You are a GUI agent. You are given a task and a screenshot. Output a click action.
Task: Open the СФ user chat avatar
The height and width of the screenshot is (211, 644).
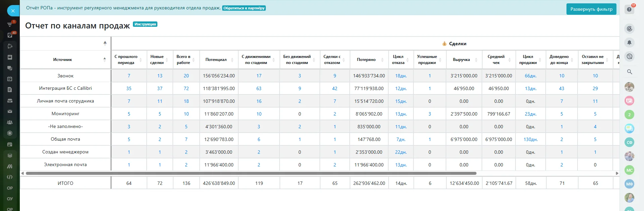[629, 142]
